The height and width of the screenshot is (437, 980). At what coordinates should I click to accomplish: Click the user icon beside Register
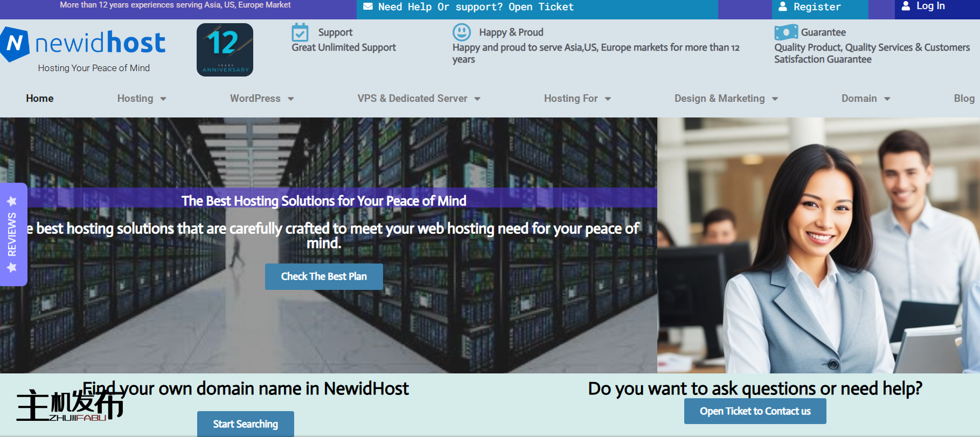click(783, 6)
